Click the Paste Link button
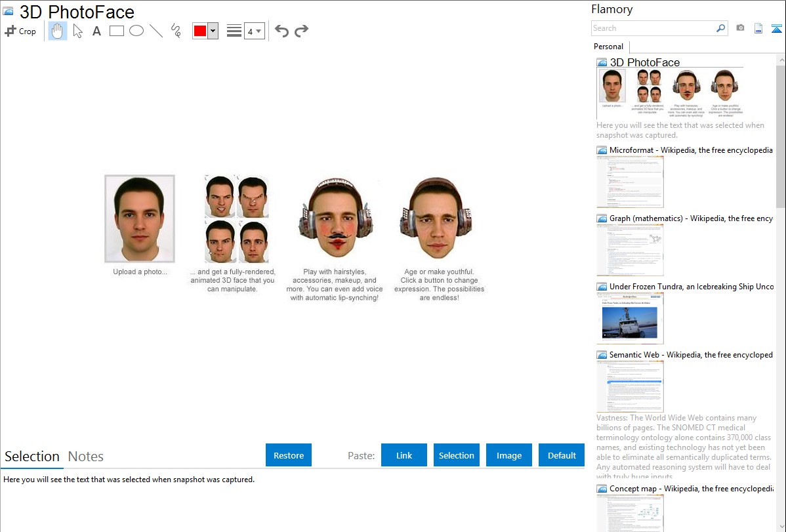 coord(404,455)
